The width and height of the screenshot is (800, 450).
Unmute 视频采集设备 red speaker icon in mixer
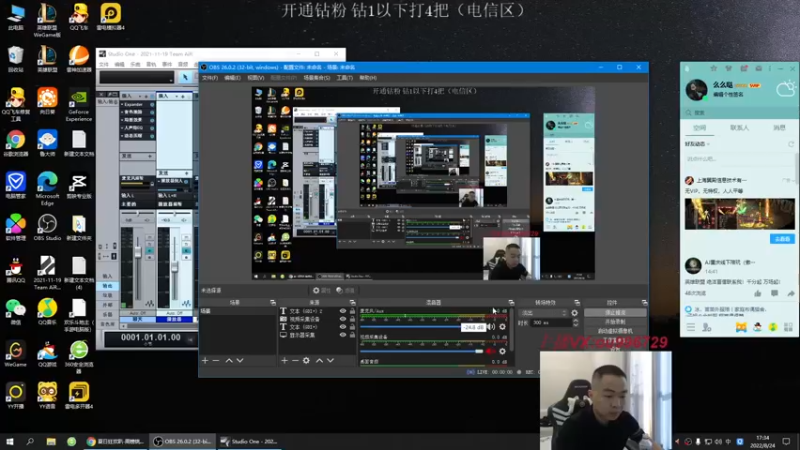tap(491, 351)
